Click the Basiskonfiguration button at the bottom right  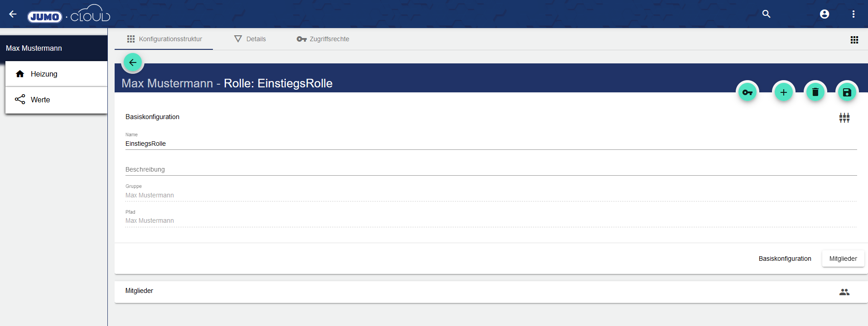coord(785,259)
